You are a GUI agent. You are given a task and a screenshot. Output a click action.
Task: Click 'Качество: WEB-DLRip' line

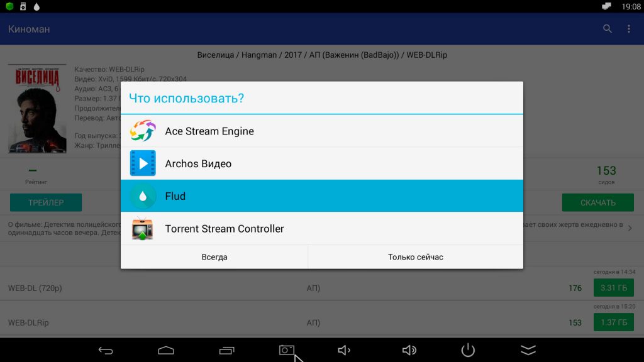click(x=109, y=69)
